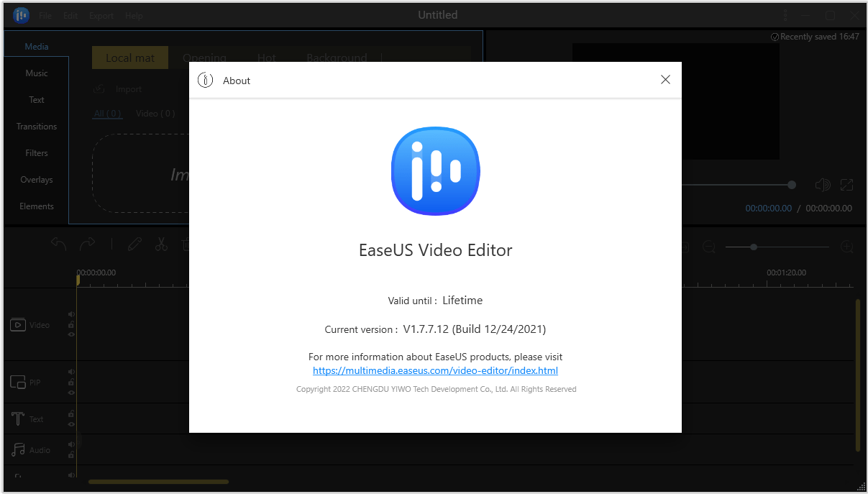The height and width of the screenshot is (494, 868).
Task: Switch to the Media tab
Action: [37, 47]
